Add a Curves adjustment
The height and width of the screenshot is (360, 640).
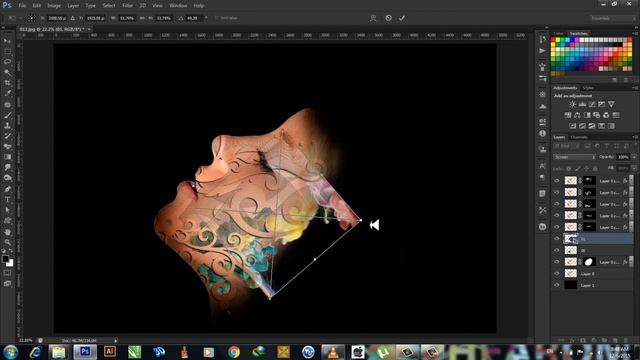click(x=592, y=104)
